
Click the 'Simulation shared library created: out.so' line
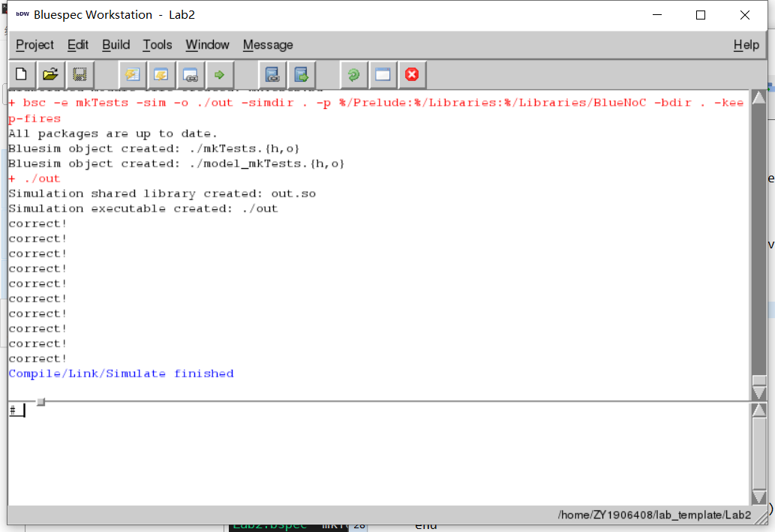(162, 194)
